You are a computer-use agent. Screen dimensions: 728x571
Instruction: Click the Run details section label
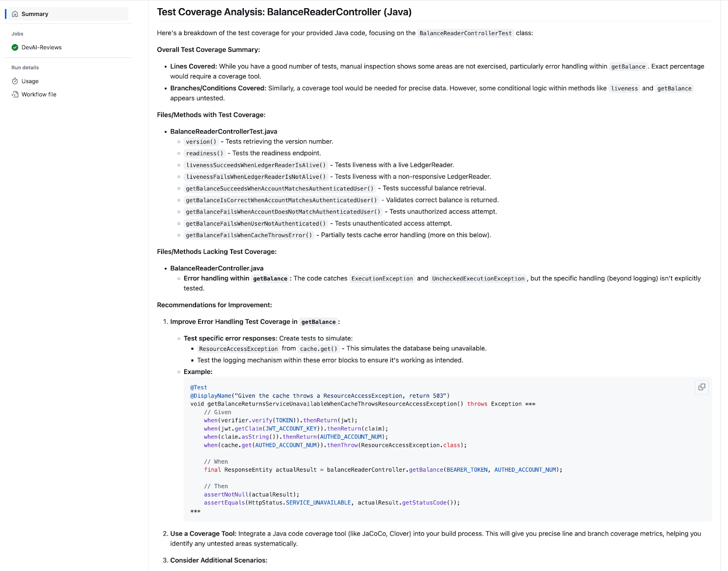coord(25,67)
